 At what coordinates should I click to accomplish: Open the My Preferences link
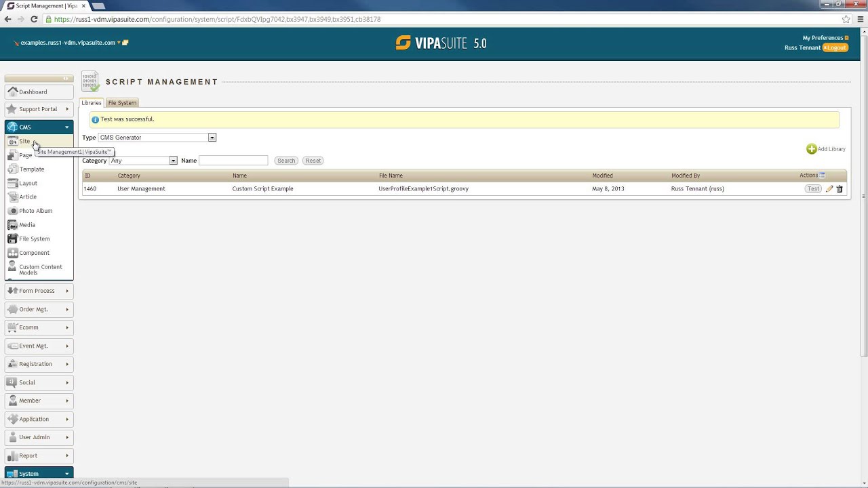pos(823,38)
